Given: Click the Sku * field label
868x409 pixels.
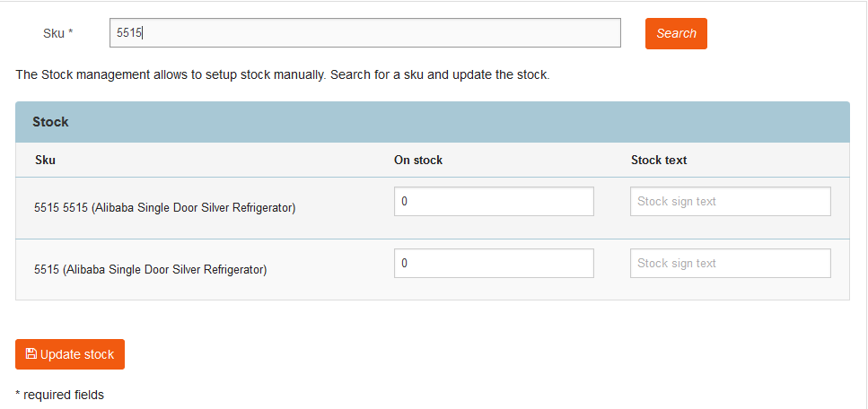Looking at the screenshot, I should tap(58, 33).
